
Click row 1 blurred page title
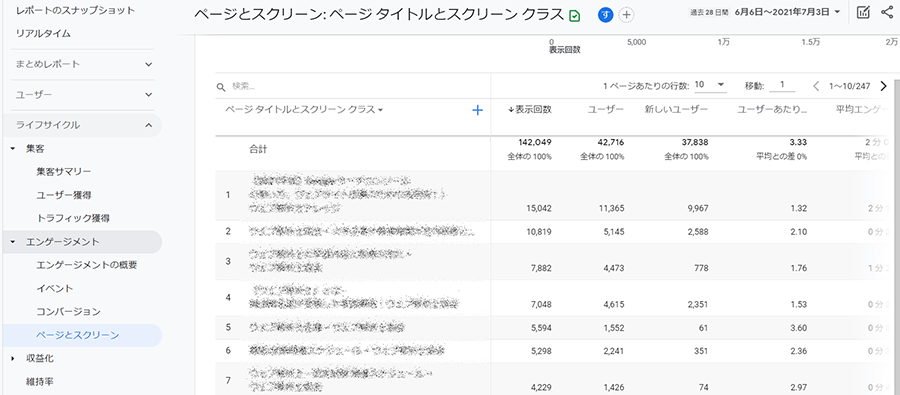347,195
